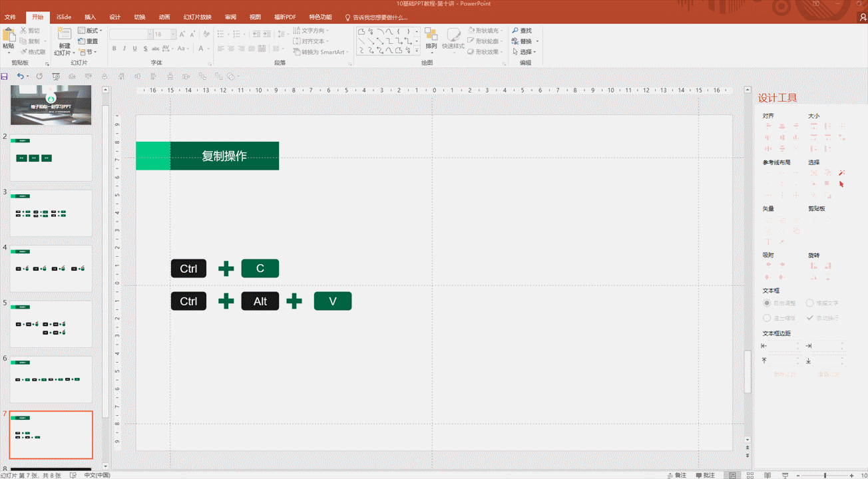Click the magic wand select icon in design tools
The width and height of the screenshot is (868, 479).
[841, 173]
